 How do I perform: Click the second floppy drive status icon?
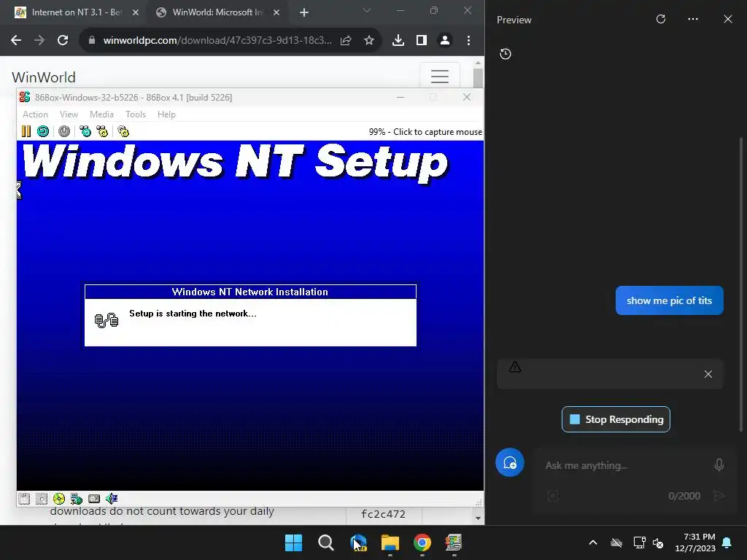pos(42,499)
